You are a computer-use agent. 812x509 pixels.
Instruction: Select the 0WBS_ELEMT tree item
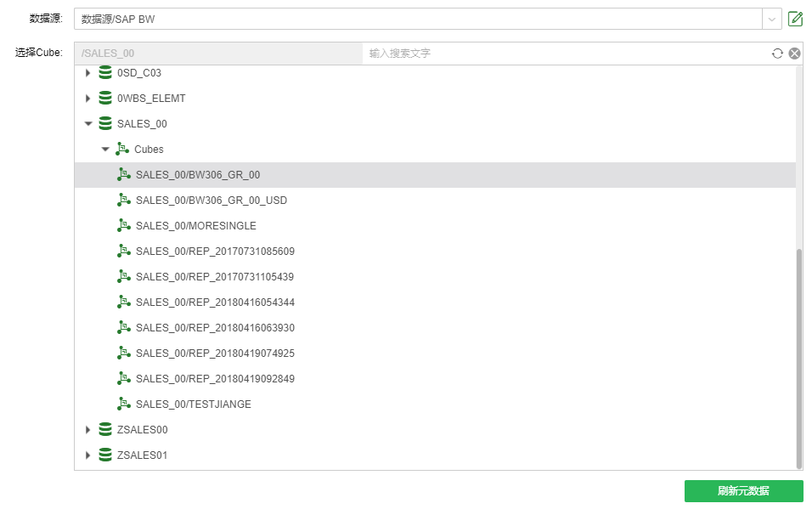tap(151, 99)
